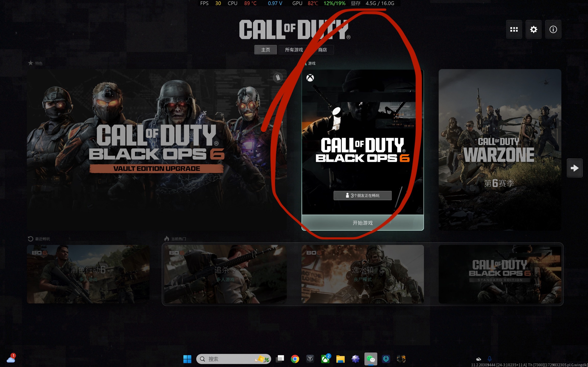
Task: Open the settings gear icon
Action: coord(533,29)
